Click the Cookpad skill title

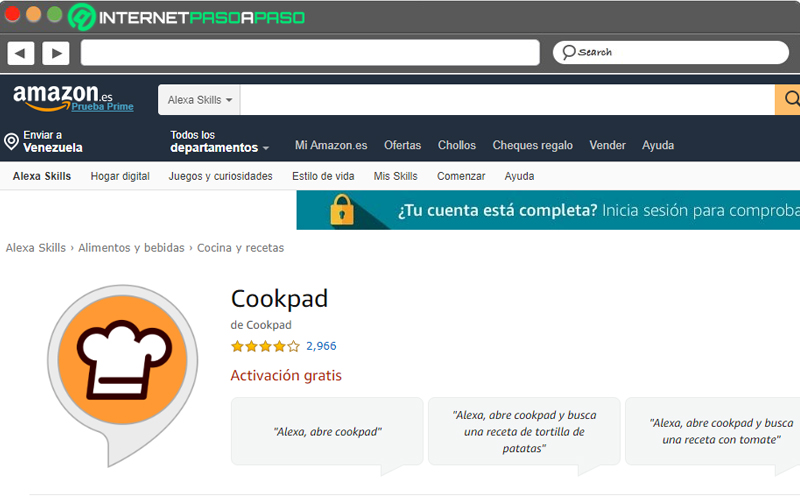click(279, 298)
